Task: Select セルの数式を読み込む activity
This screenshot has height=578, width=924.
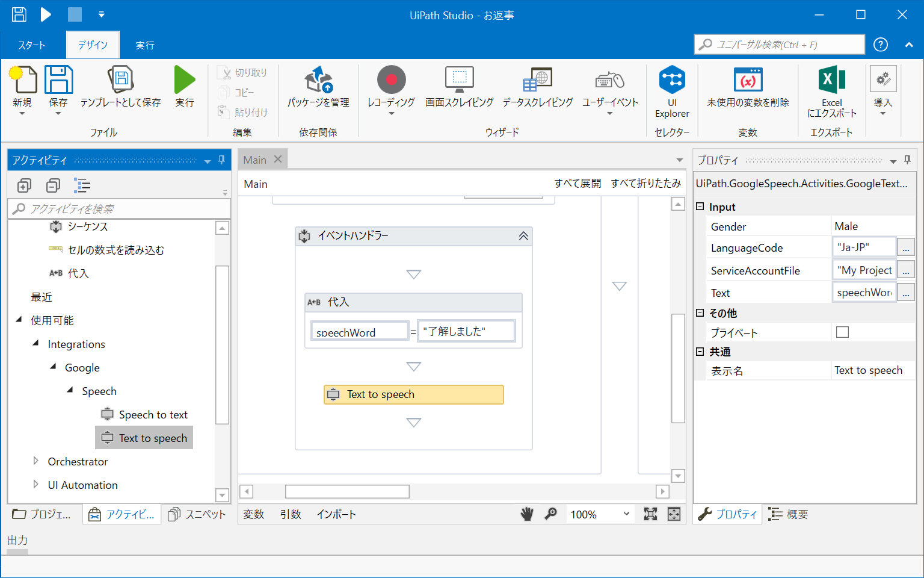Action: pos(106,250)
